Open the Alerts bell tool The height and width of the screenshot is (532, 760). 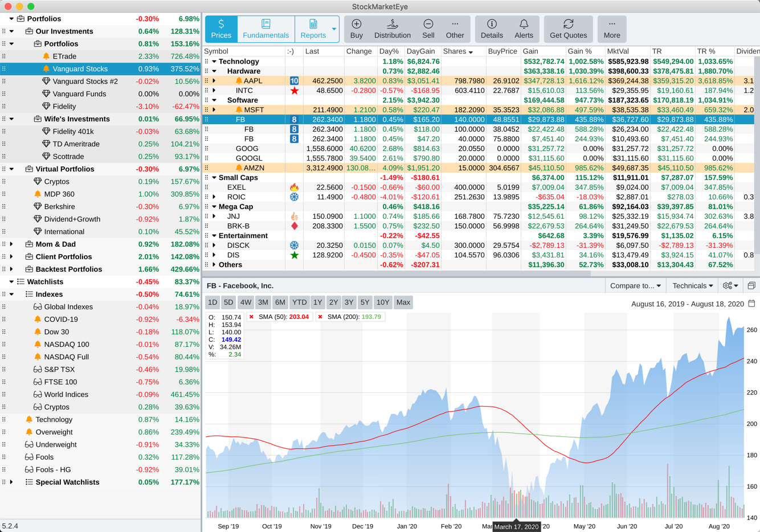coord(524,28)
